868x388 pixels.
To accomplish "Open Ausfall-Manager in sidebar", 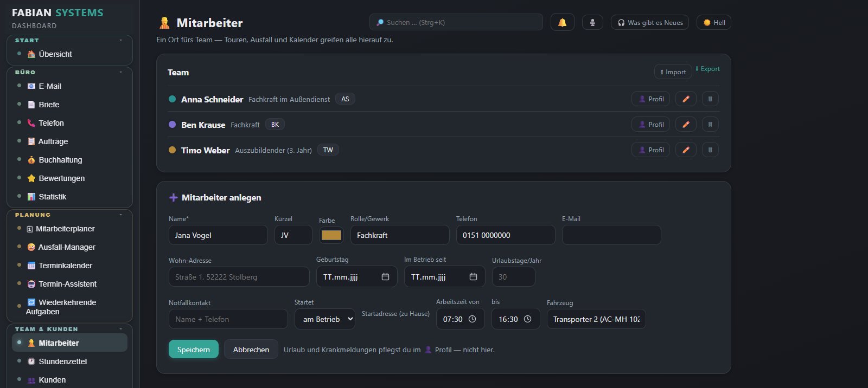I will click(69, 247).
